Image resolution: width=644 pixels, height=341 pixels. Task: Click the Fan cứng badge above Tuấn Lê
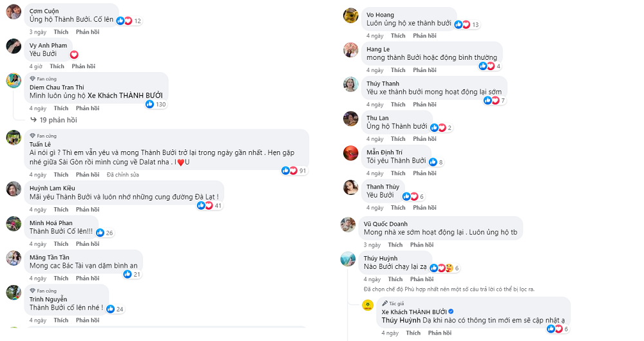point(43,136)
